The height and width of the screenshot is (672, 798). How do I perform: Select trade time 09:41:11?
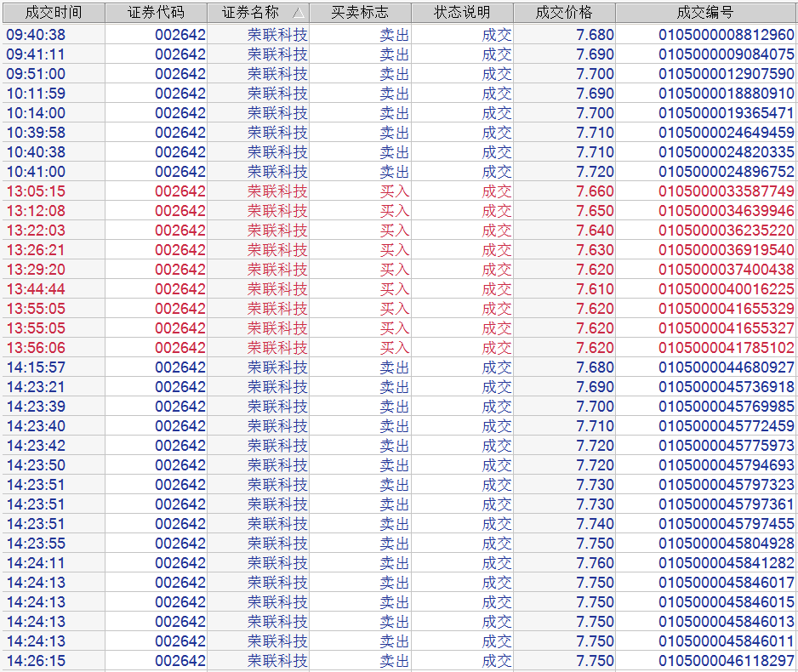[36, 54]
